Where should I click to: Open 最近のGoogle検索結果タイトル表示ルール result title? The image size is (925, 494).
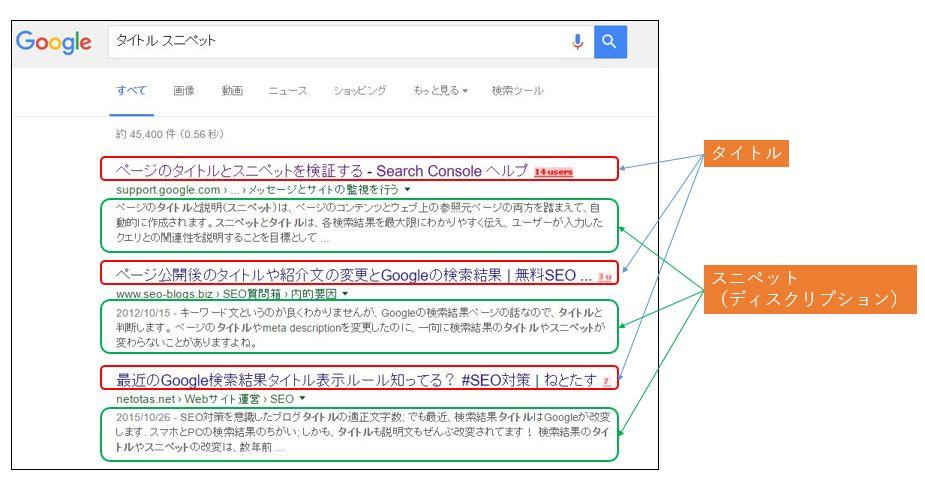[x=356, y=380]
